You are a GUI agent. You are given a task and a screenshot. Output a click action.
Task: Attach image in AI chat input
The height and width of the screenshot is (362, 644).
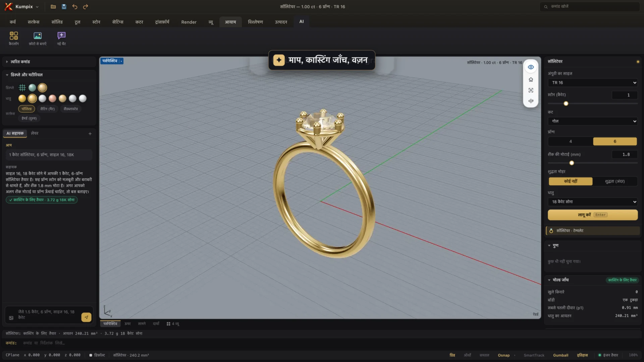[x=11, y=318]
